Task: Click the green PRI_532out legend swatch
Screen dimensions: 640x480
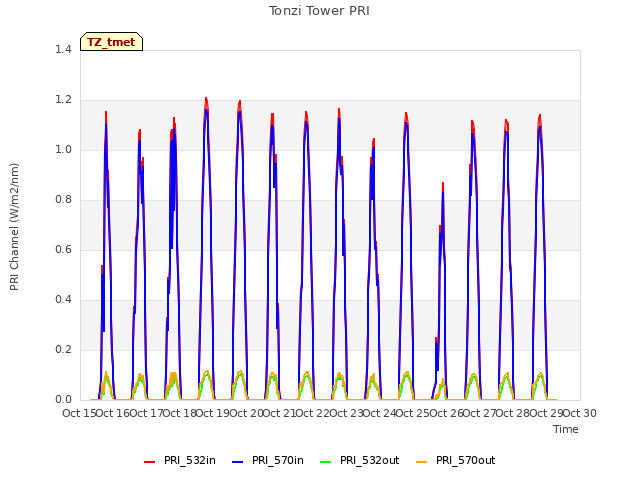Action: 326,462
